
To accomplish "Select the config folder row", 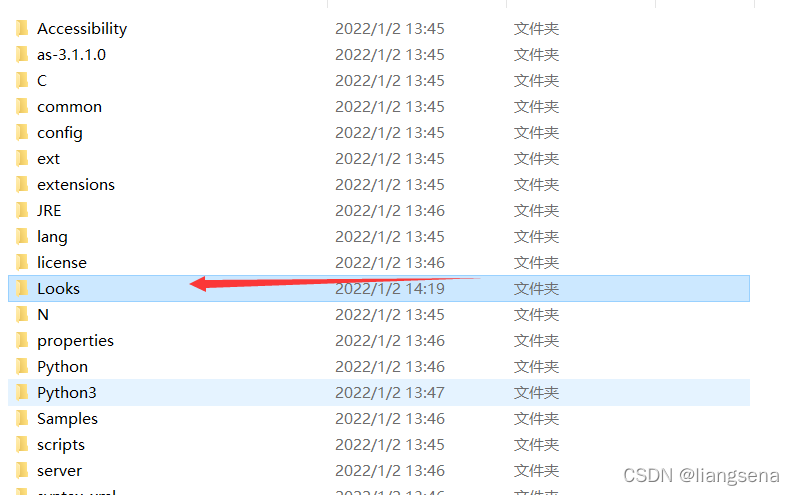I will tap(379, 133).
